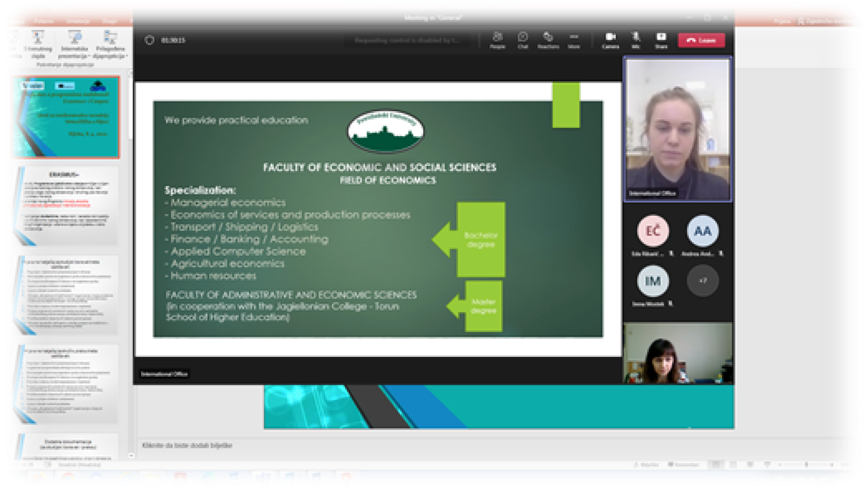Viewport: 868px width, 488px height.
Task: Select the ERASMUS+ slide thumbnail
Action: coord(66,205)
